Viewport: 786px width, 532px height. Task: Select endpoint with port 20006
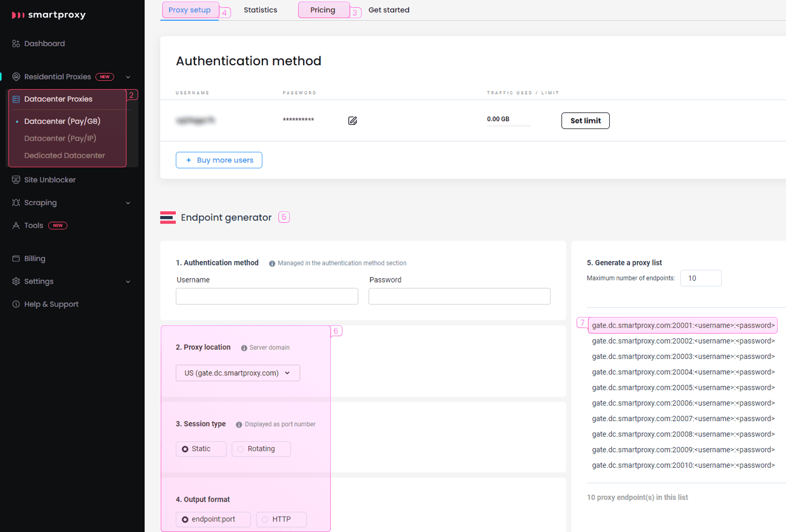[x=683, y=403]
